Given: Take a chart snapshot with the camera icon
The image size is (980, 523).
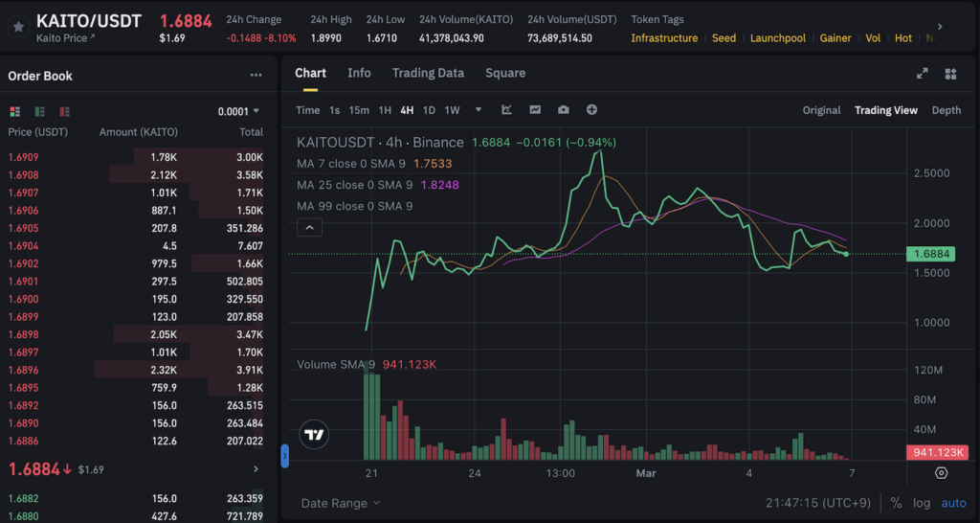Looking at the screenshot, I should [x=563, y=109].
